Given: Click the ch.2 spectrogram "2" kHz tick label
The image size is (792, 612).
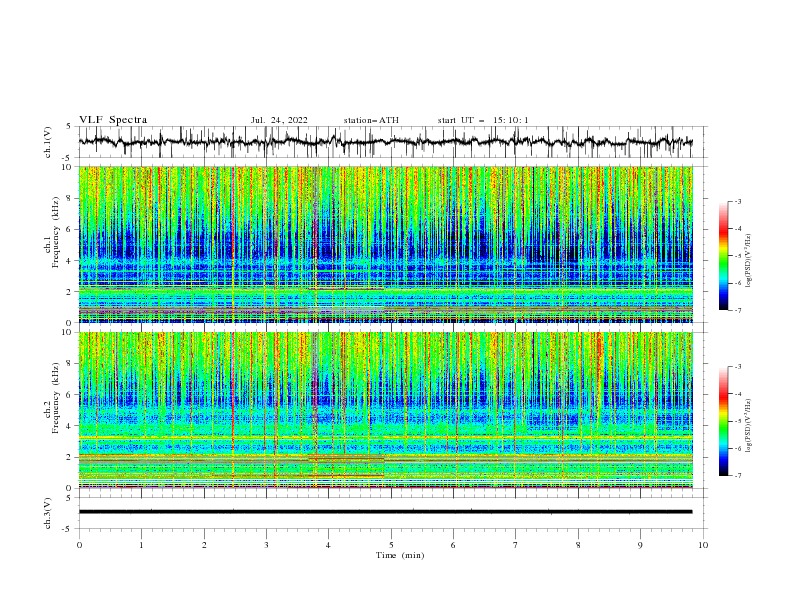Looking at the screenshot, I should (70, 457).
